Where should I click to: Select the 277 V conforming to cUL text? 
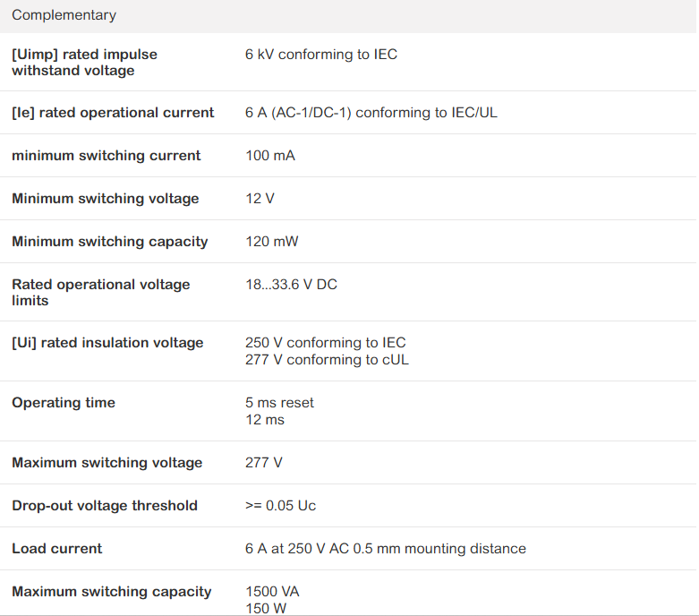(327, 360)
